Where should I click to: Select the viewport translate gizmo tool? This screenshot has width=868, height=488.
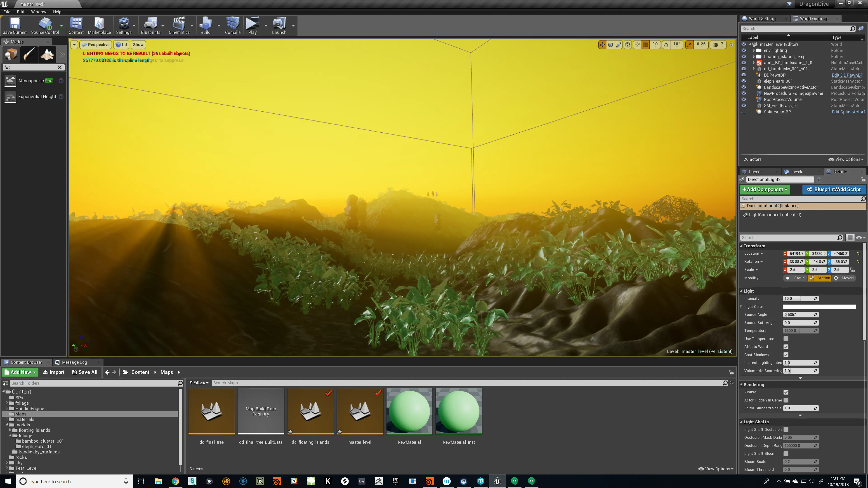(x=602, y=45)
